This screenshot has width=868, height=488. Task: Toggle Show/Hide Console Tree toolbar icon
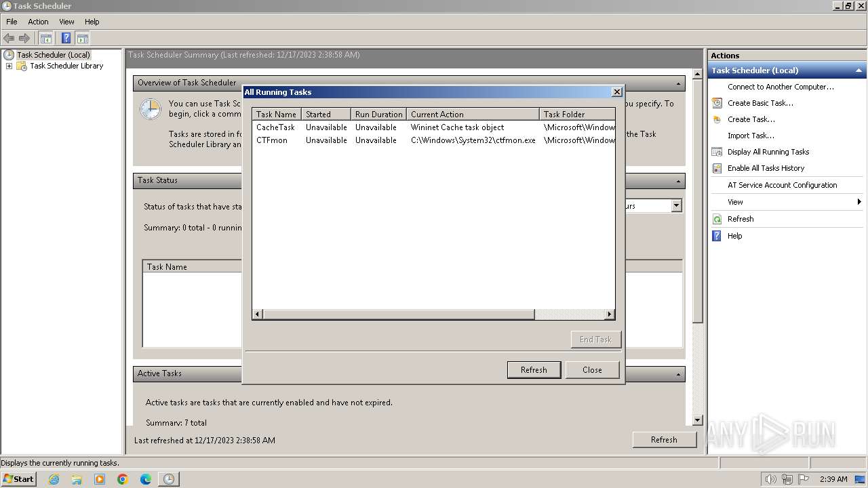click(x=45, y=38)
